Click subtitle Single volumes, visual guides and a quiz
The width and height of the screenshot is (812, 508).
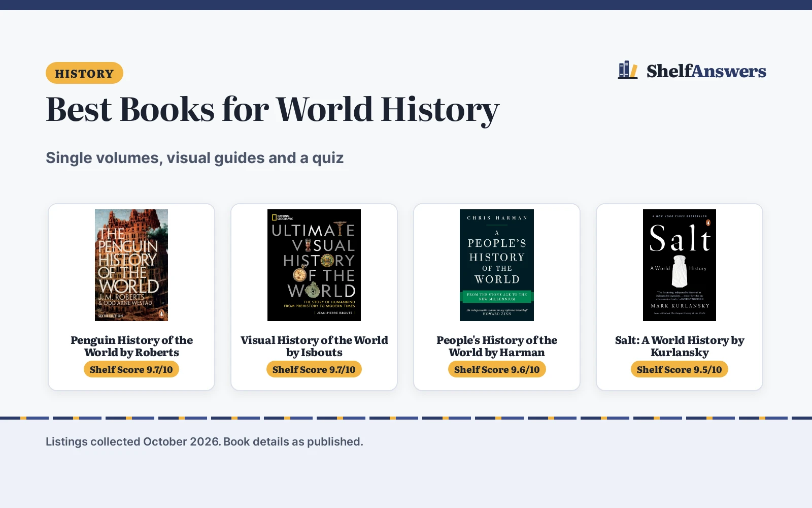click(x=195, y=158)
